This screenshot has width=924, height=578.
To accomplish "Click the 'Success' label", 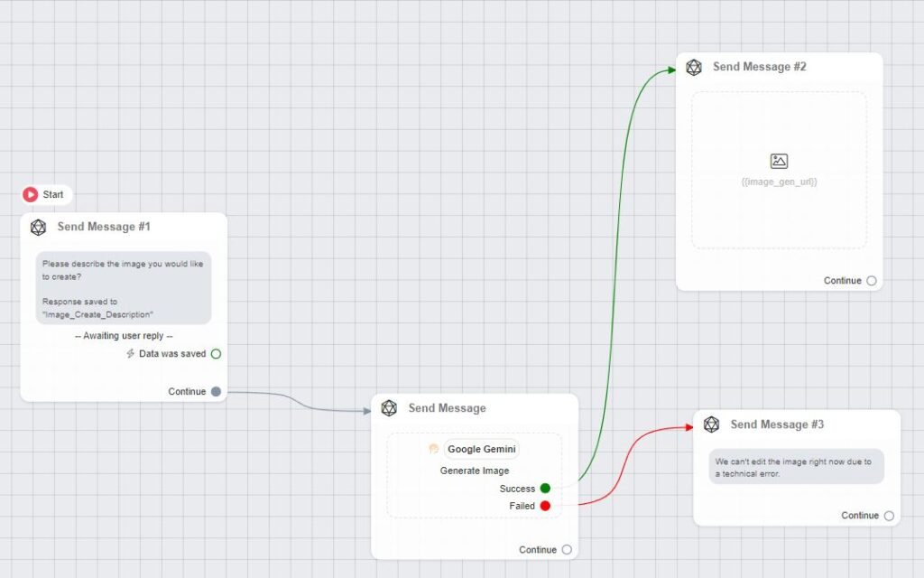I will (x=517, y=489).
